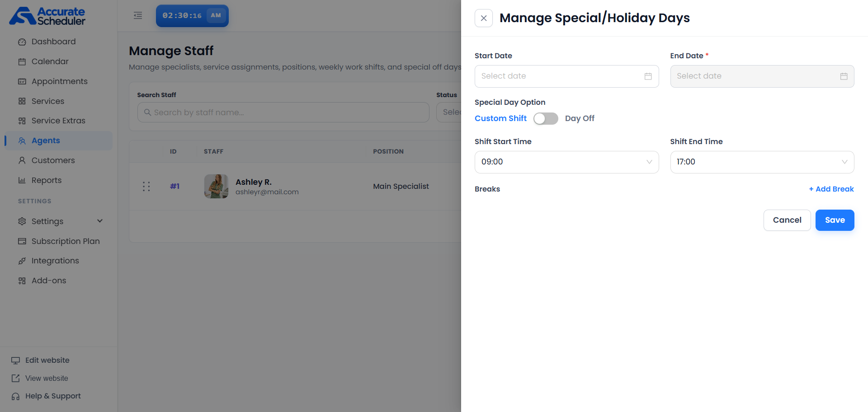Click the Add-ons icon in the sidebar
868x412 pixels.
(22, 281)
